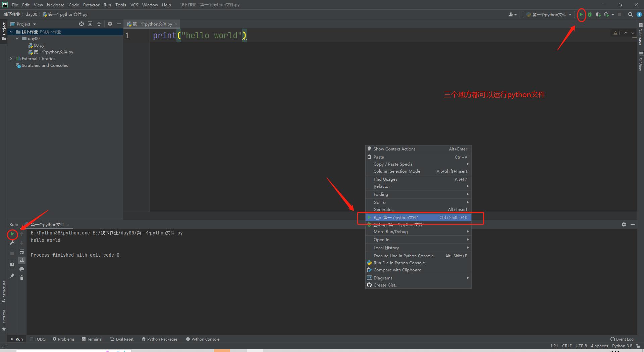Image resolution: width=644 pixels, height=352 pixels.
Task: Start the Debug bug icon in the toolbar
Action: click(x=590, y=14)
